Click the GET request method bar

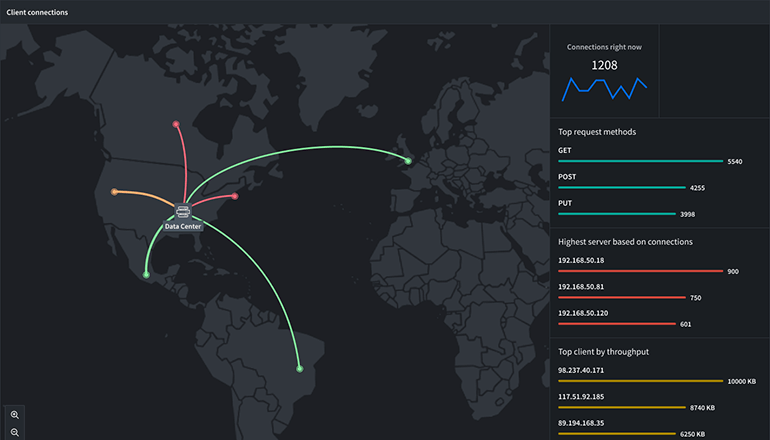tap(641, 161)
